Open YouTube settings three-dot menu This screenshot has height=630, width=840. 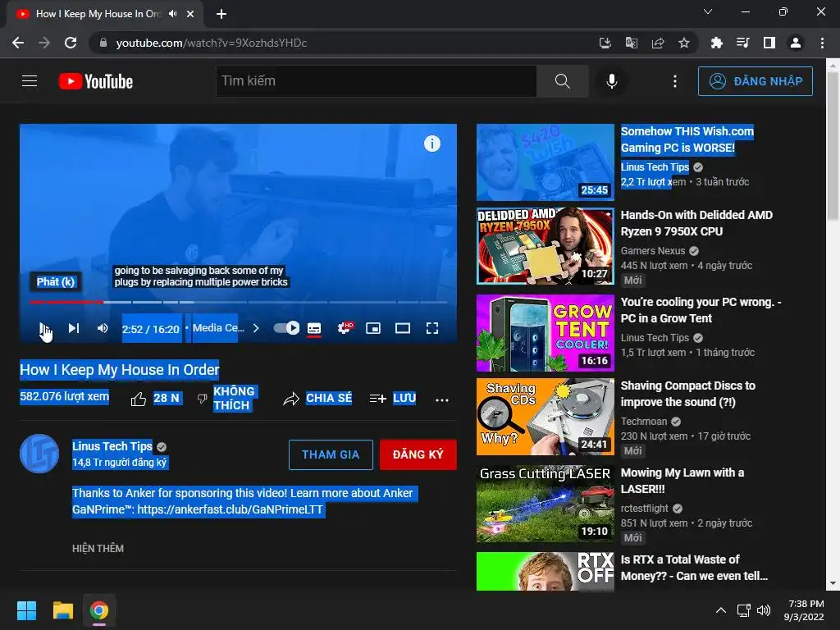pyautogui.click(x=675, y=81)
